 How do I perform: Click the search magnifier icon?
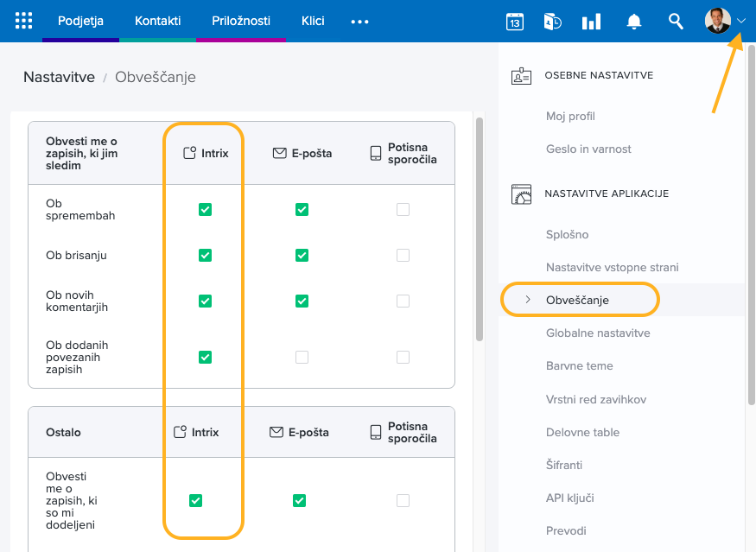677,22
